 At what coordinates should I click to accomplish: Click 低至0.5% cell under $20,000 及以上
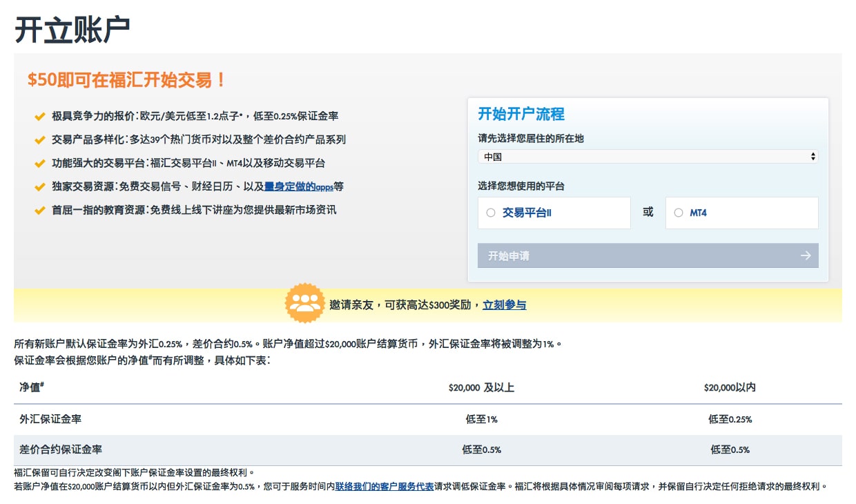(x=481, y=449)
